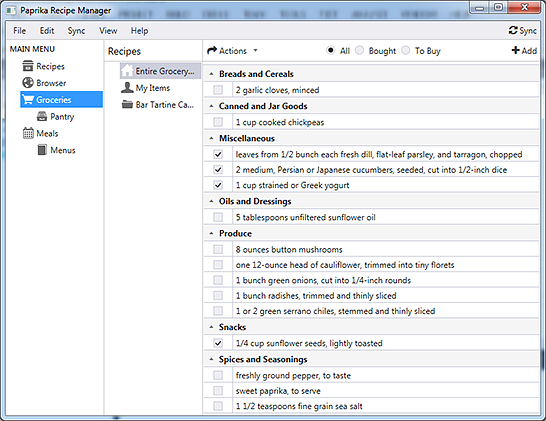546x421 pixels.
Task: Click the Sync label at top right
Action: [x=528, y=31]
